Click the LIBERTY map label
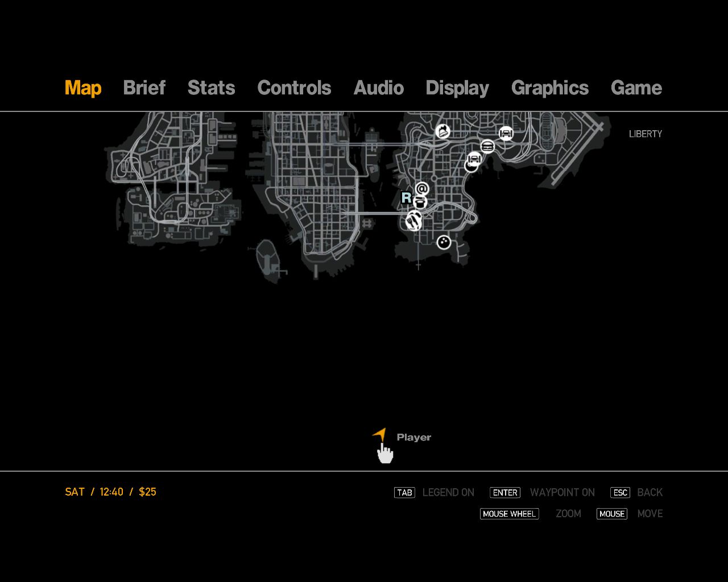 (x=646, y=134)
